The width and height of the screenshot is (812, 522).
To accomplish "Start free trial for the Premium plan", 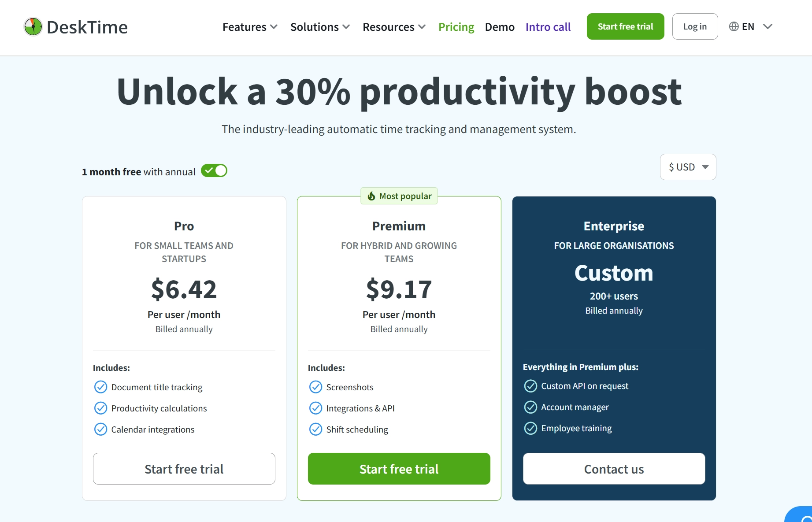I will coord(399,469).
